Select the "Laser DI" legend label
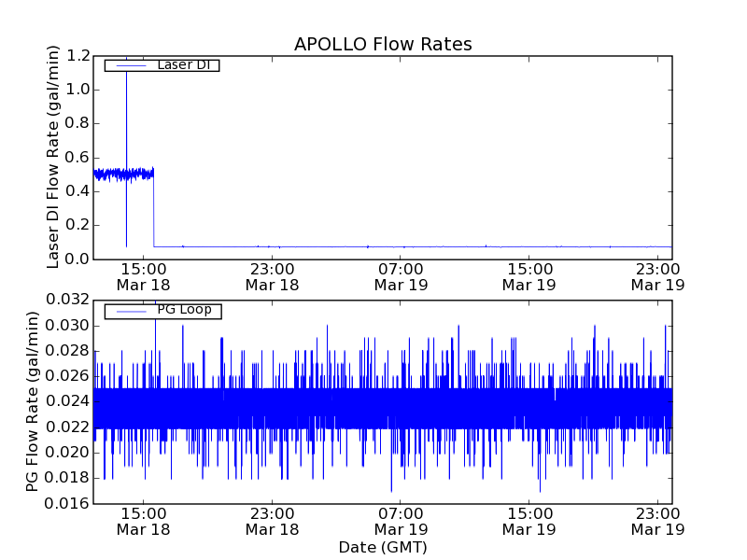747x560 pixels. coord(184,64)
